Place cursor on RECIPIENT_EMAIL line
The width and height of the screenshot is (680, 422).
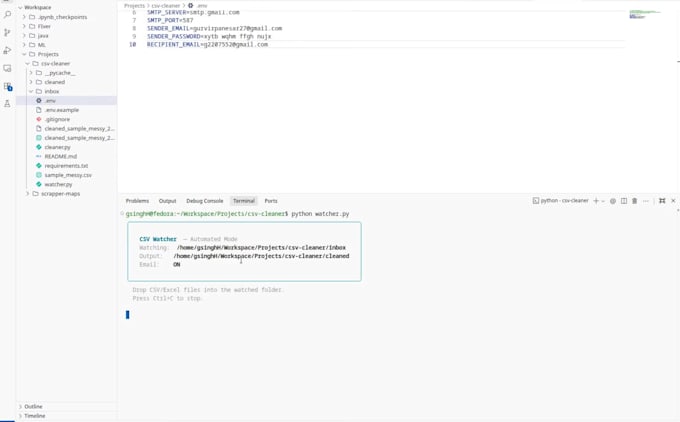pyautogui.click(x=207, y=44)
